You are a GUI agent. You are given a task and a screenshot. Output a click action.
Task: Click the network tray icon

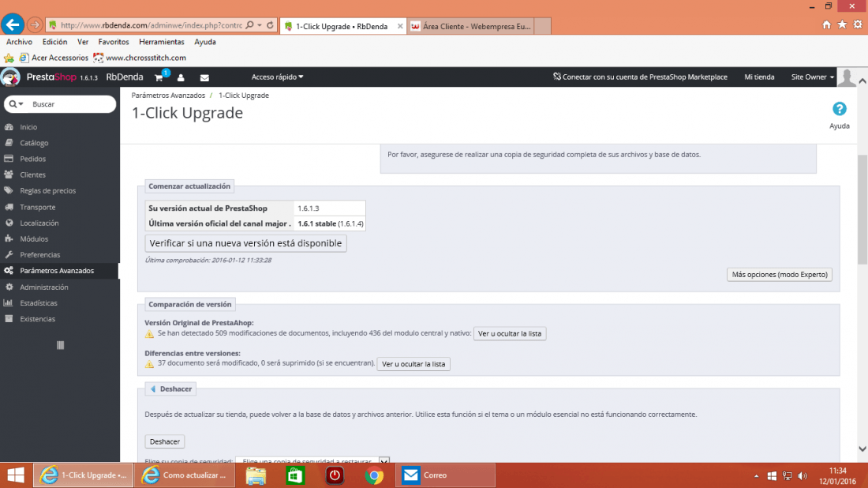[x=787, y=476]
